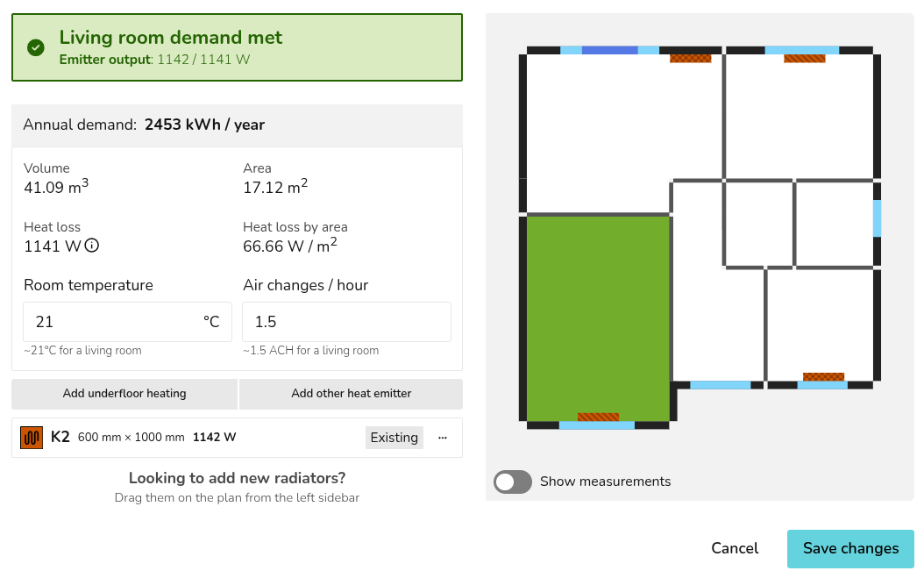Select the radiator in the top-left room
The image size is (924, 578).
(690, 59)
